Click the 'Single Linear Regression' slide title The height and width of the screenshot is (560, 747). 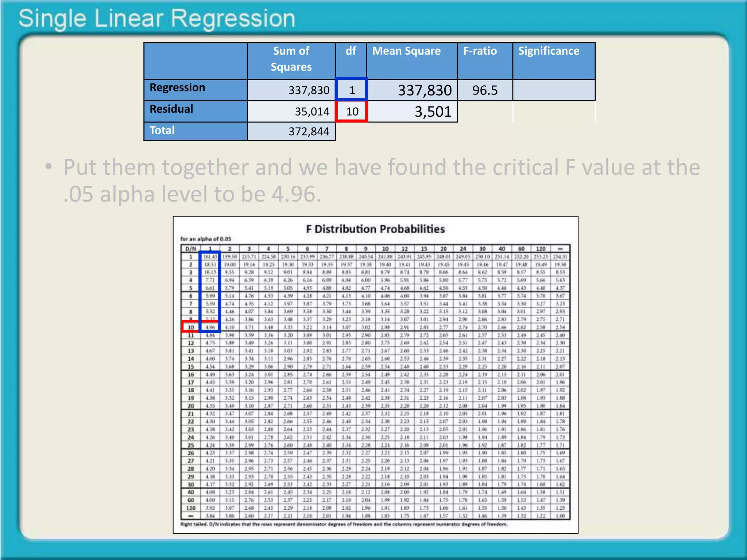point(157,19)
